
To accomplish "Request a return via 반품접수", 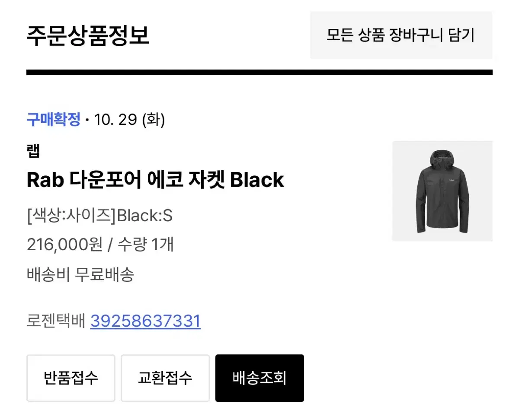I will point(70,378).
